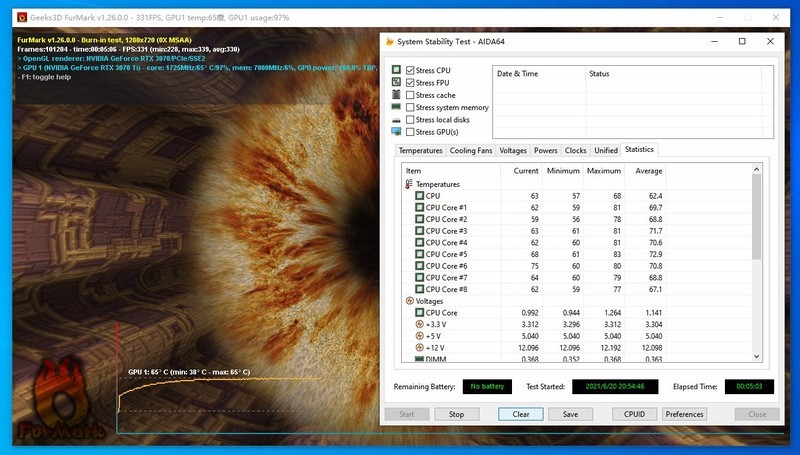Click the Average column header
Screen dimensions: 800x455
(x=648, y=171)
